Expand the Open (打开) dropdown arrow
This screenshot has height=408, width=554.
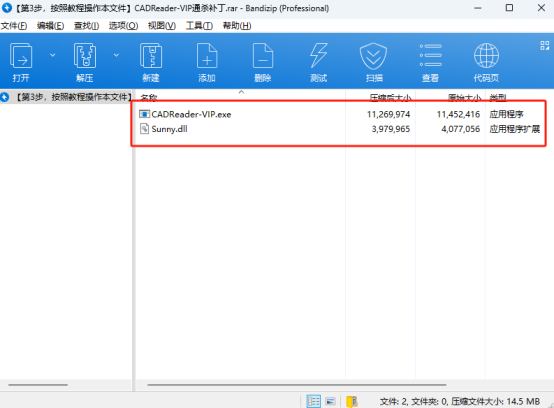pos(53,55)
